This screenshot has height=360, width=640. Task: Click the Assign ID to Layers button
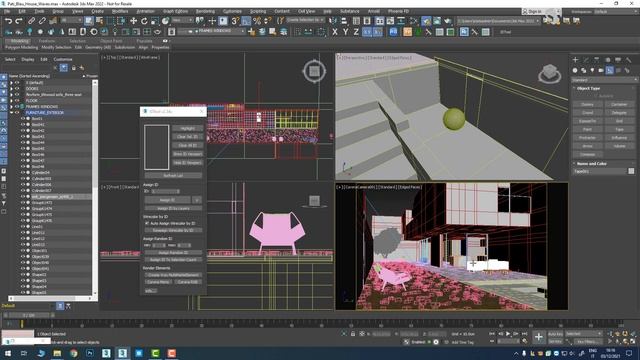173,209
